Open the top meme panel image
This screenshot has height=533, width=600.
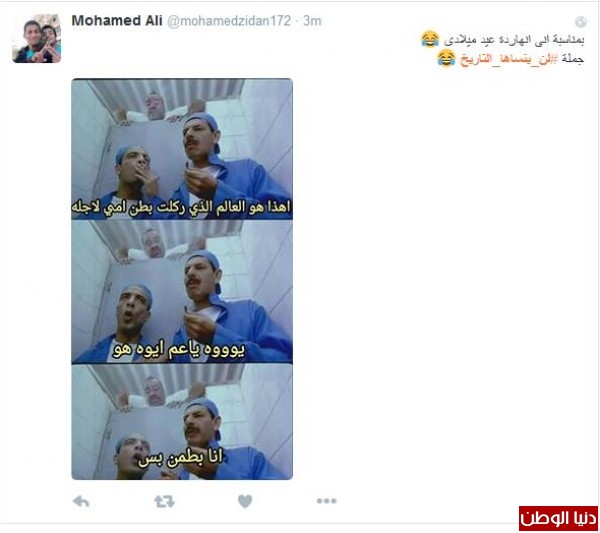click(x=182, y=149)
